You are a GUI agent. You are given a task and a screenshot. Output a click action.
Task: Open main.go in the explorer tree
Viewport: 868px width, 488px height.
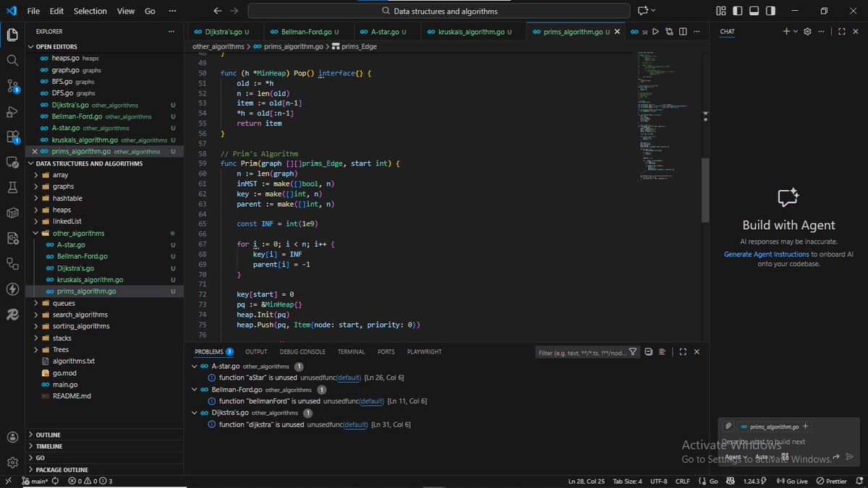click(x=65, y=385)
